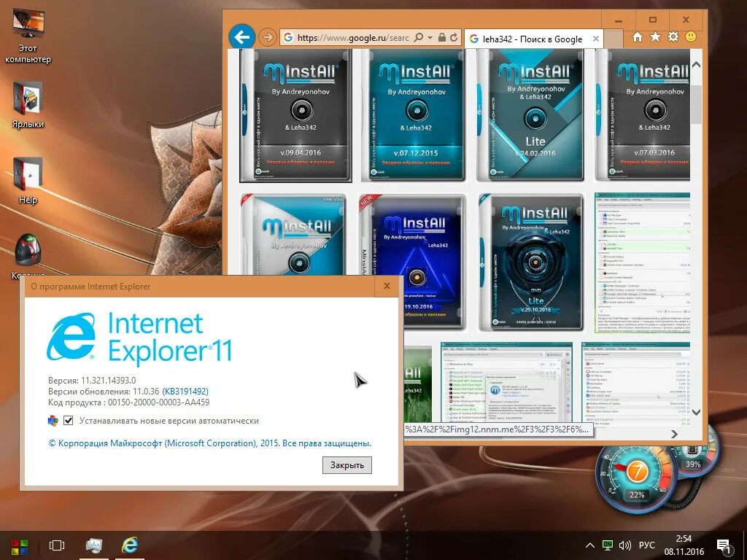The height and width of the screenshot is (560, 747).
Task: Open Favorites with the star icon
Action: tap(656, 36)
